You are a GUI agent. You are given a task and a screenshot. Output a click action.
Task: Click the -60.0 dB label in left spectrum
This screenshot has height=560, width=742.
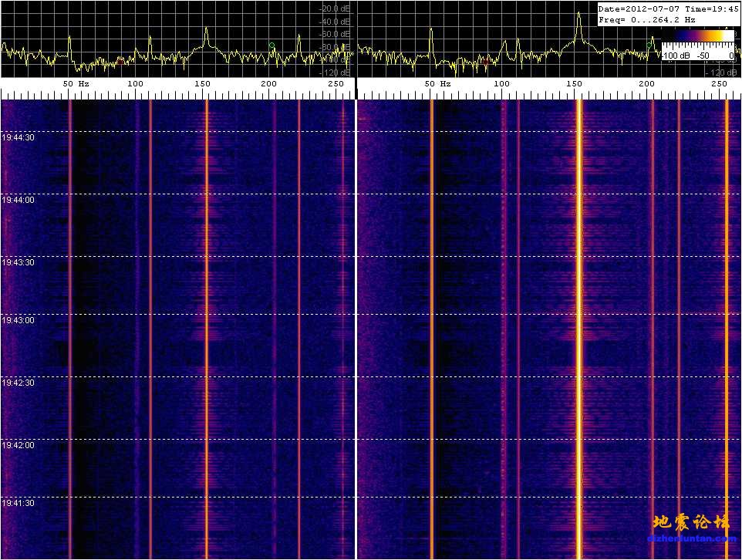[x=335, y=35]
